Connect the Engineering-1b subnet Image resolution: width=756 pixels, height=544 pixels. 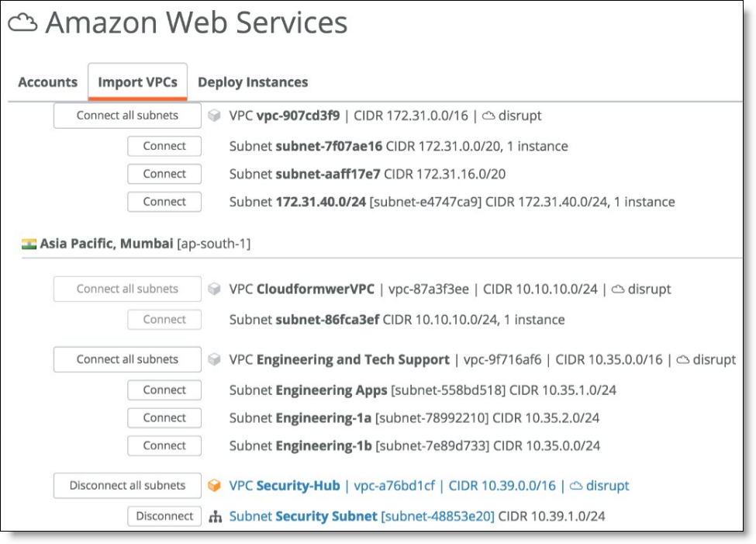(164, 445)
